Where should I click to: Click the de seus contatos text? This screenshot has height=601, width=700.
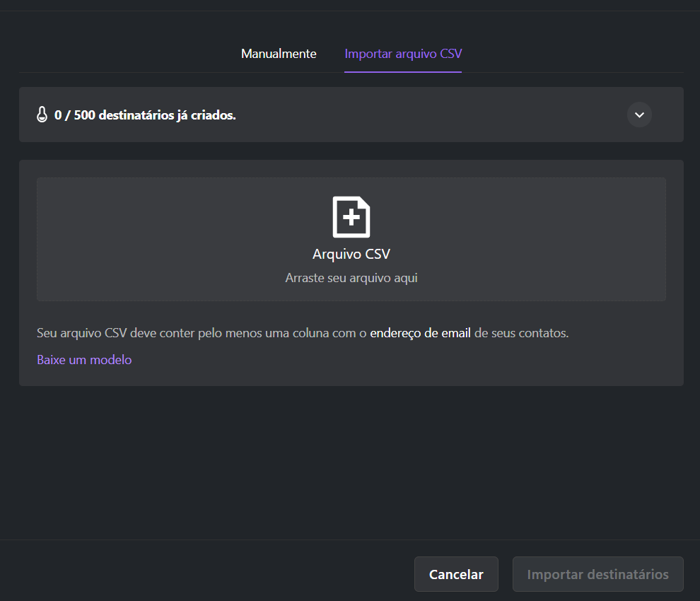pyautogui.click(x=520, y=333)
